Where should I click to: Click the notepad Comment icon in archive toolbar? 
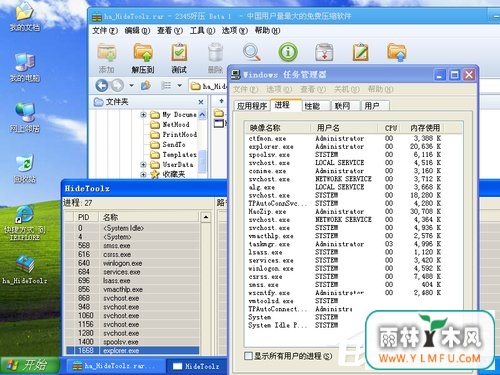coord(360,52)
